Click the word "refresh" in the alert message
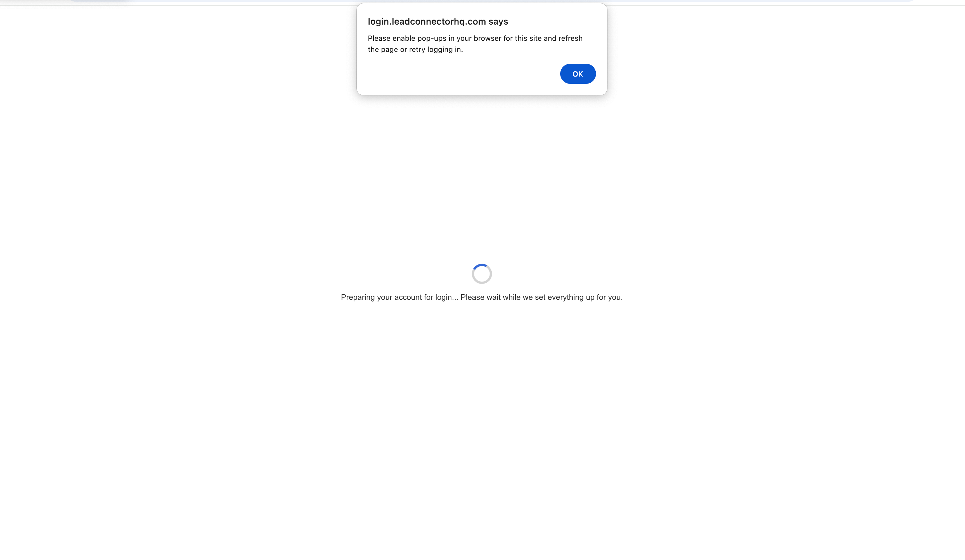 [x=570, y=38]
